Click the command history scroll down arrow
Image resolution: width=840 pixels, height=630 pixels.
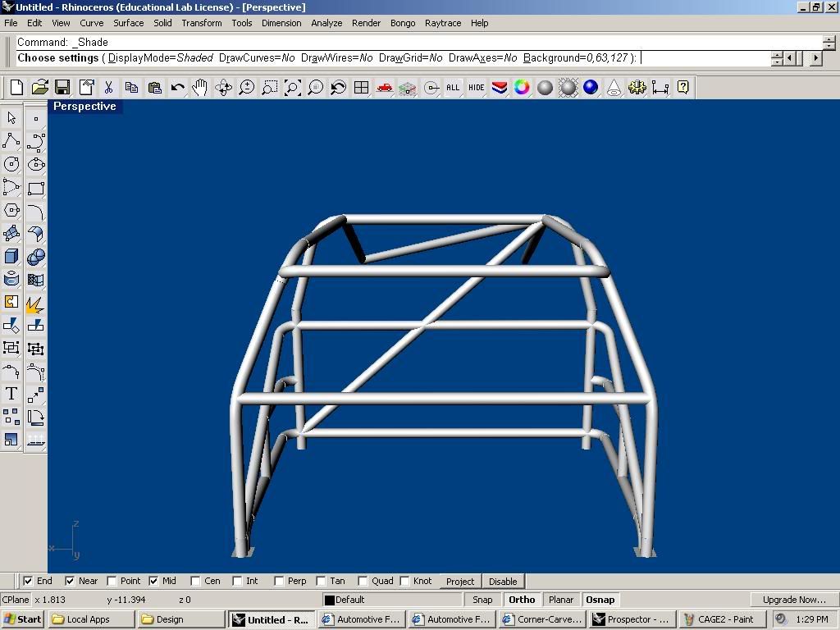829,46
